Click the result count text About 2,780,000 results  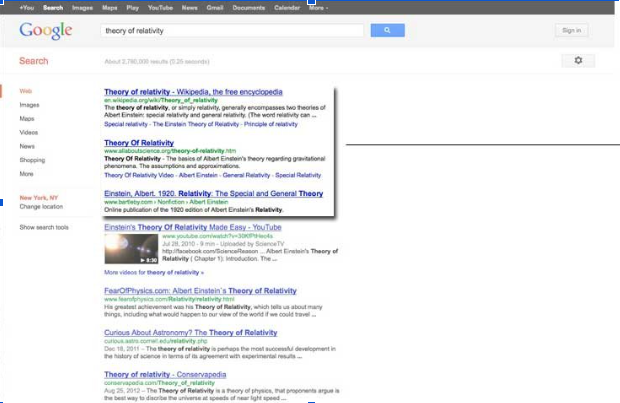pyautogui.click(x=157, y=62)
